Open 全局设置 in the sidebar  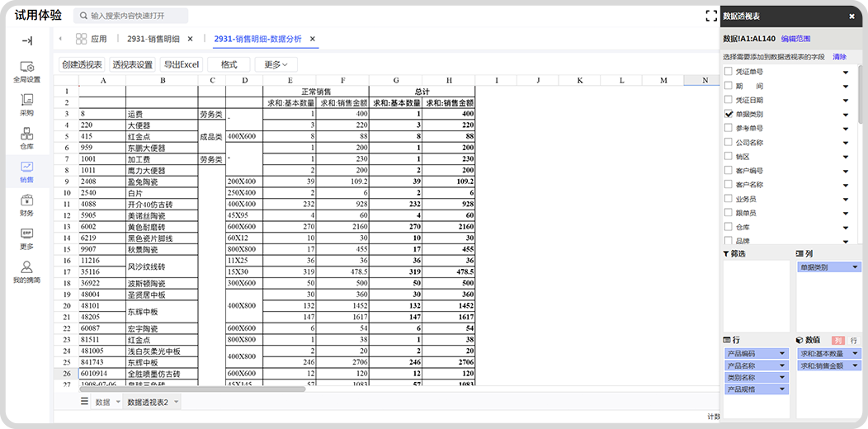click(x=27, y=72)
